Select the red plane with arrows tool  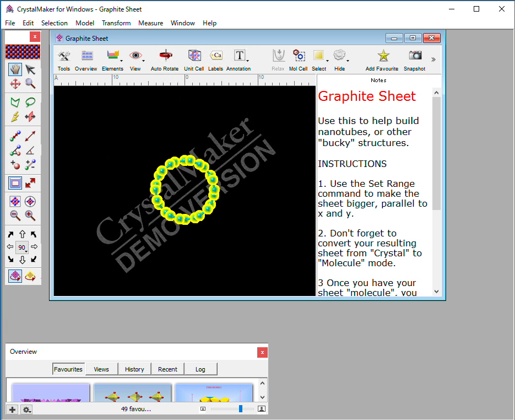coord(30,116)
